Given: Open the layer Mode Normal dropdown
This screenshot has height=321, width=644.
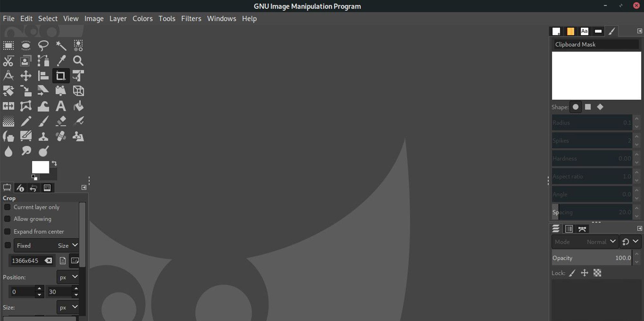Looking at the screenshot, I should 585,242.
